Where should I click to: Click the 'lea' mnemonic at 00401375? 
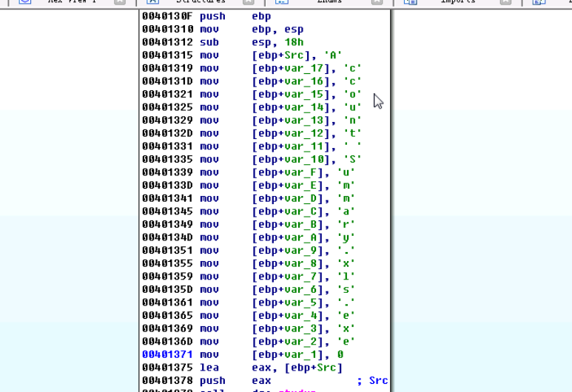[x=209, y=368]
